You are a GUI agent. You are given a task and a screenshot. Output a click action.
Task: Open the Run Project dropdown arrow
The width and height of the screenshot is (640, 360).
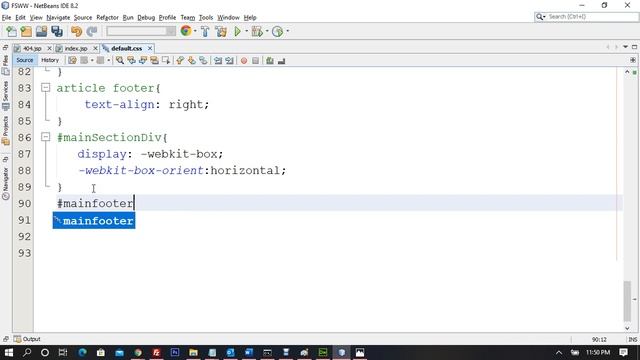[x=247, y=31]
